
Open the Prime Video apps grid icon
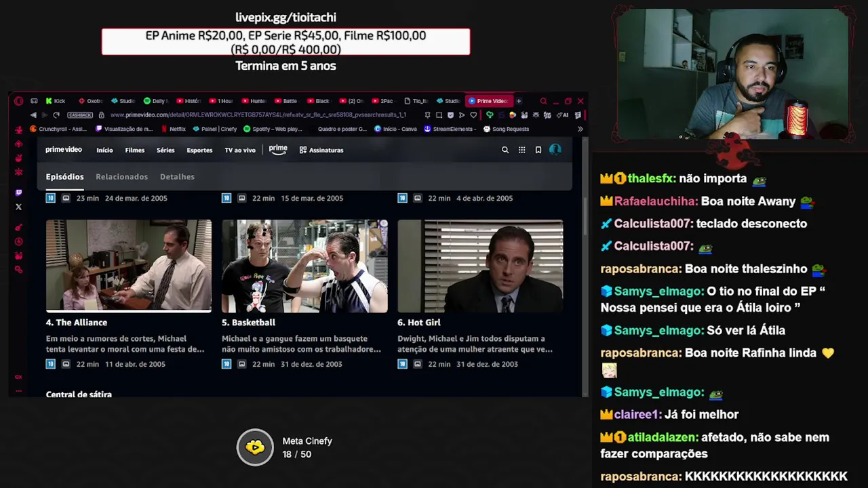point(521,150)
